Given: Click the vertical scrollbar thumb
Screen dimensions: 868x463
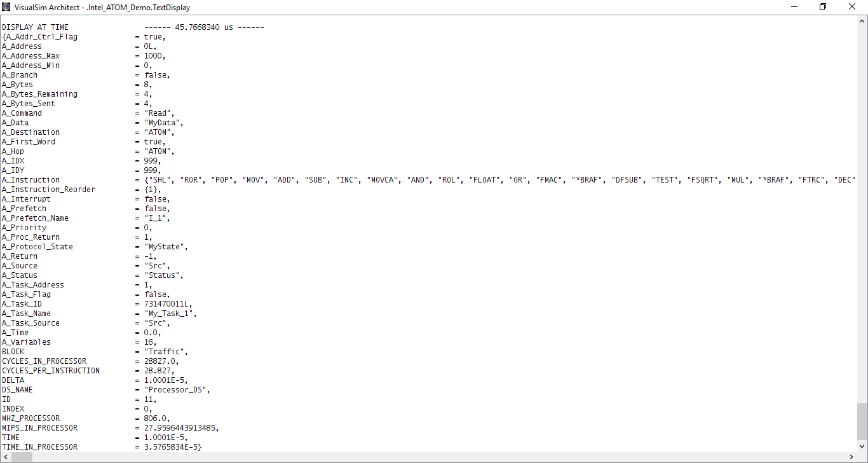Looking at the screenshot, I should point(862,422).
